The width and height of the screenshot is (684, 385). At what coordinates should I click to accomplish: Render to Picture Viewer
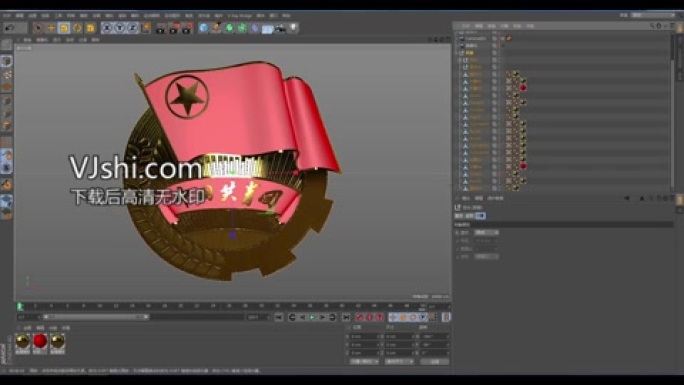coord(174,28)
